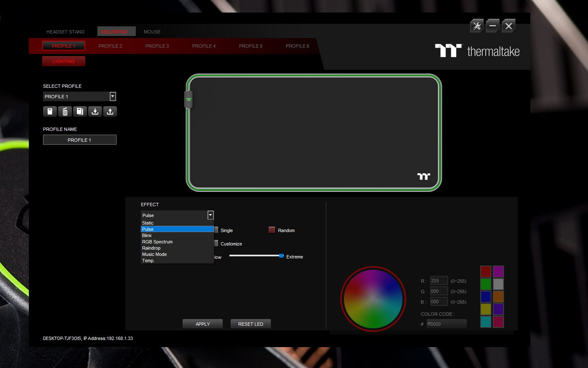Open the Select Profile dropdown arrow
The image size is (588, 368).
pyautogui.click(x=113, y=97)
